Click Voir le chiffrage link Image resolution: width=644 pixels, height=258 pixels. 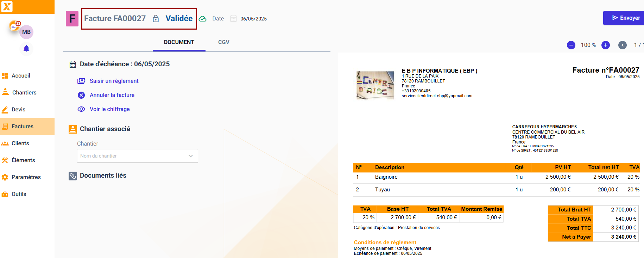pos(109,109)
